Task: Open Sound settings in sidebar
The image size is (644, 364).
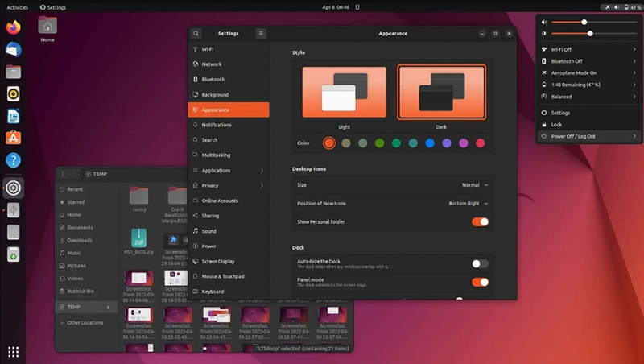Action: (x=229, y=231)
